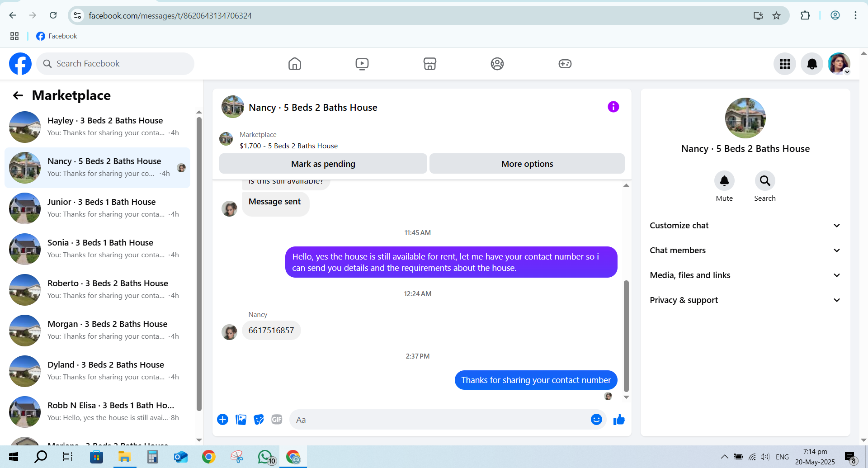
Task: Show hidden system tray icons
Action: (x=724, y=457)
